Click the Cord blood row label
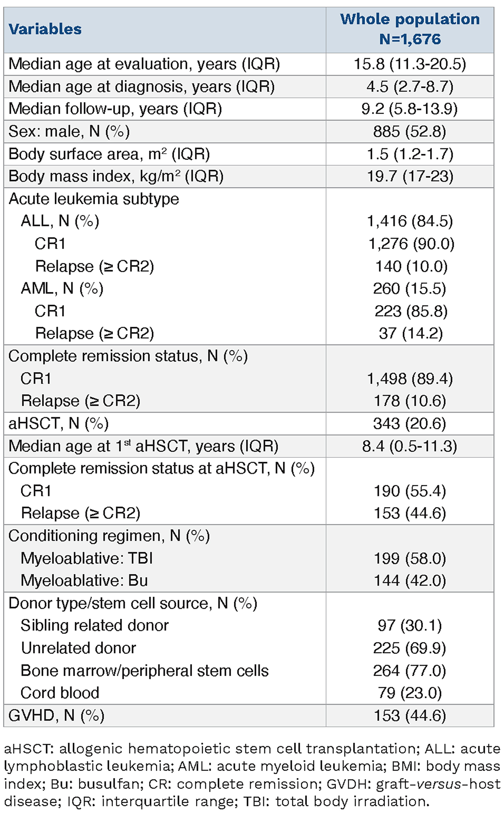Viewport: 504px width, 813px height. tap(60, 693)
